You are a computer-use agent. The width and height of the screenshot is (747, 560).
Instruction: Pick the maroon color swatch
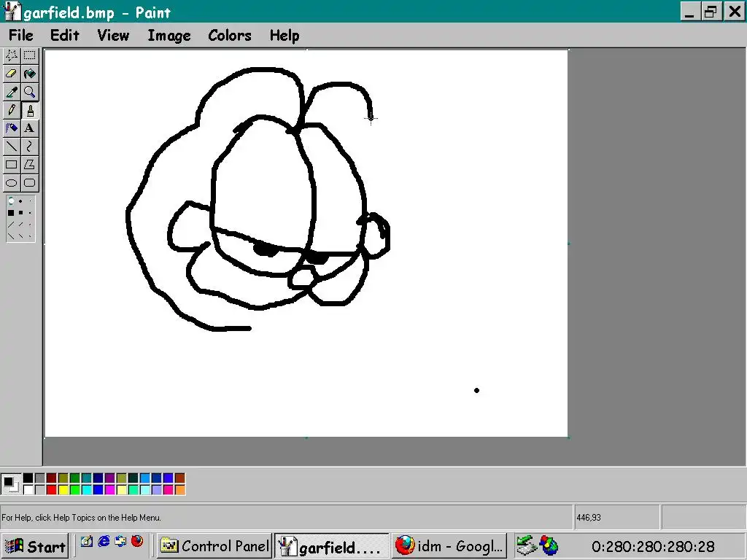[x=52, y=478]
